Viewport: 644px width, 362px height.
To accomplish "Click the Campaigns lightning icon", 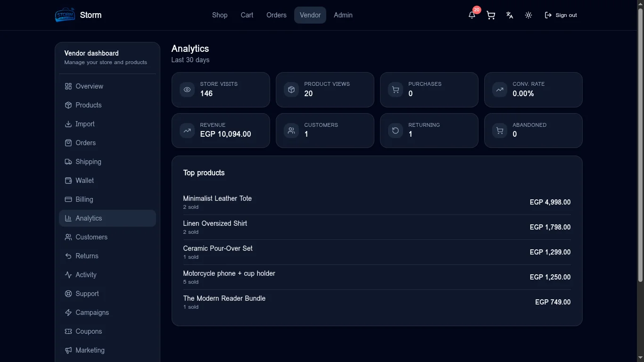I will pos(68,313).
